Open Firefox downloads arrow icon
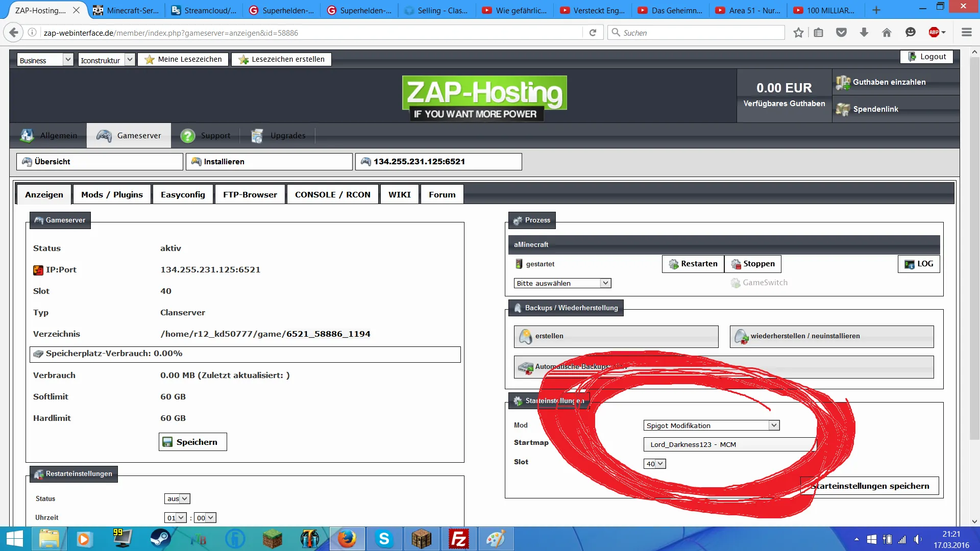The width and height of the screenshot is (980, 551). point(864,33)
